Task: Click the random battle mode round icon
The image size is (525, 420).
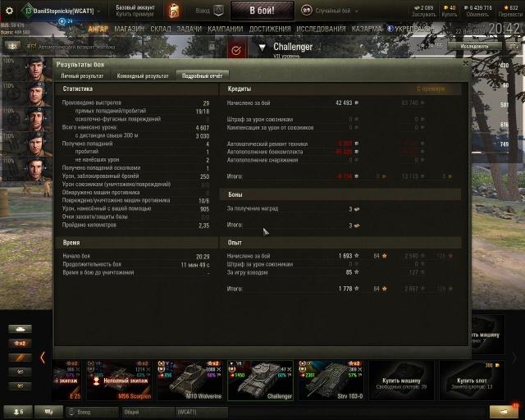Action: point(306,11)
